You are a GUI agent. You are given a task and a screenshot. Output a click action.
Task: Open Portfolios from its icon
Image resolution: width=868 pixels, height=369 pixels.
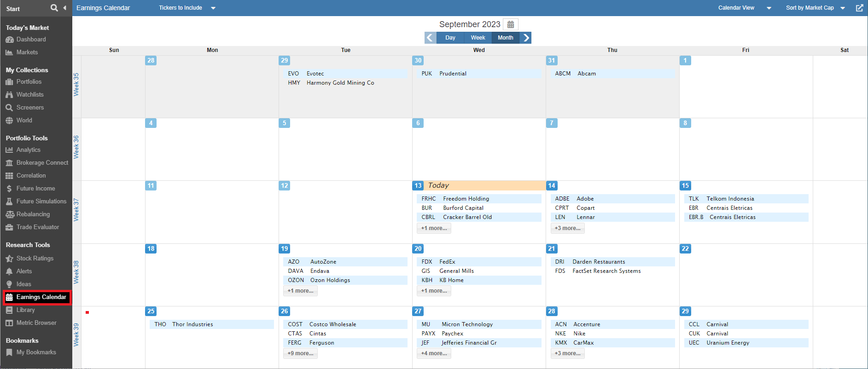pyautogui.click(x=9, y=82)
